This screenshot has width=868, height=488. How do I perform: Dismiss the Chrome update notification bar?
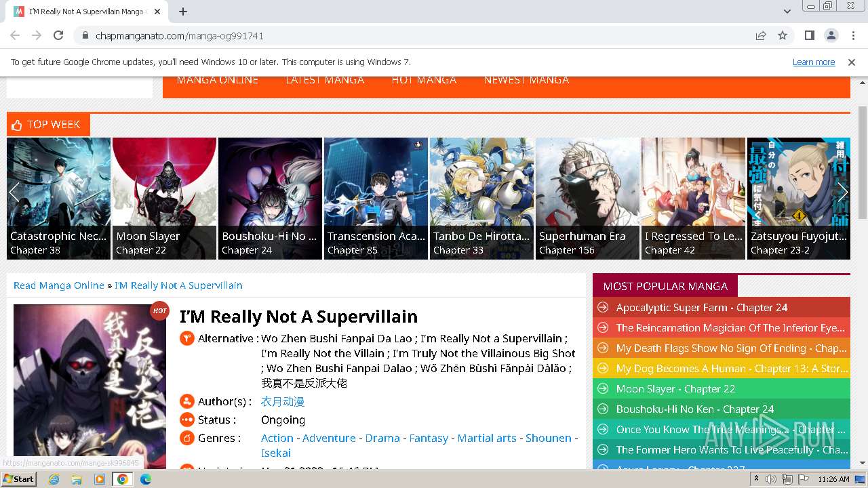point(852,62)
